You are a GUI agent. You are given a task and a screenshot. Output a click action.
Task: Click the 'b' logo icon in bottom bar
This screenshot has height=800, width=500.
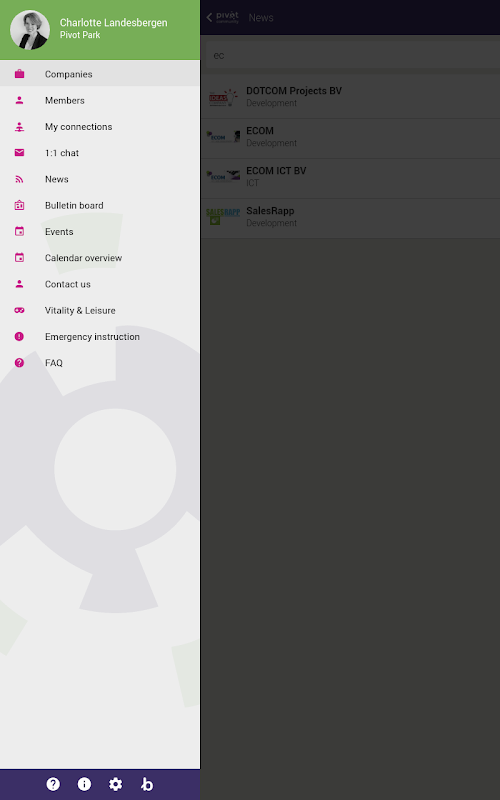pos(147,784)
